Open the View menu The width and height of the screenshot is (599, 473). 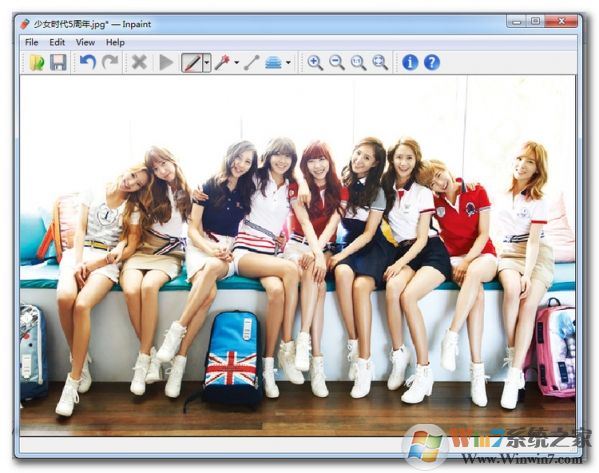pos(85,42)
